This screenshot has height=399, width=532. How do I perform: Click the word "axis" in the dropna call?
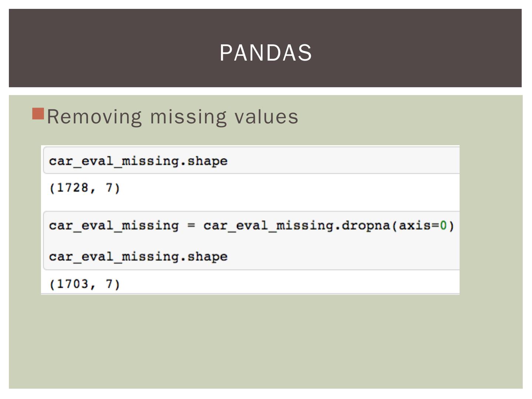coord(415,225)
